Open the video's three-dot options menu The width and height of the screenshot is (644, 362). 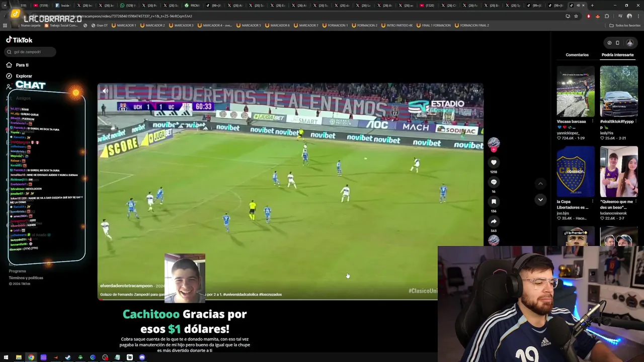(x=475, y=91)
